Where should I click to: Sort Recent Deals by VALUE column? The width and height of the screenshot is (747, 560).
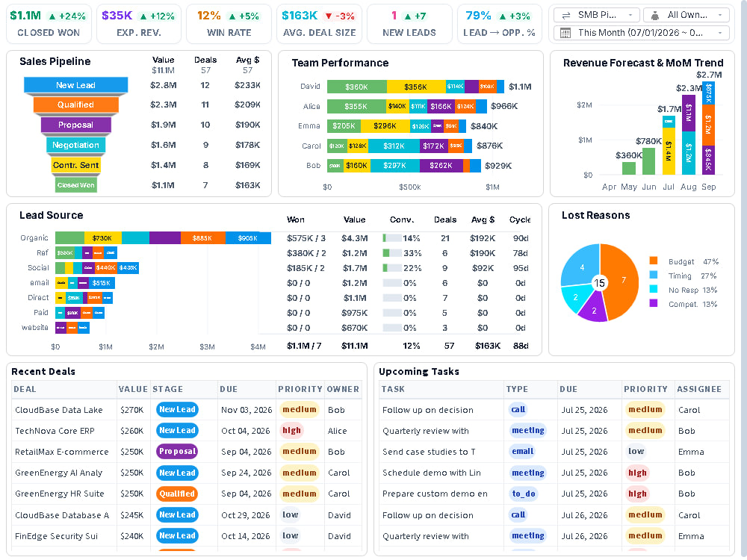tap(133, 390)
